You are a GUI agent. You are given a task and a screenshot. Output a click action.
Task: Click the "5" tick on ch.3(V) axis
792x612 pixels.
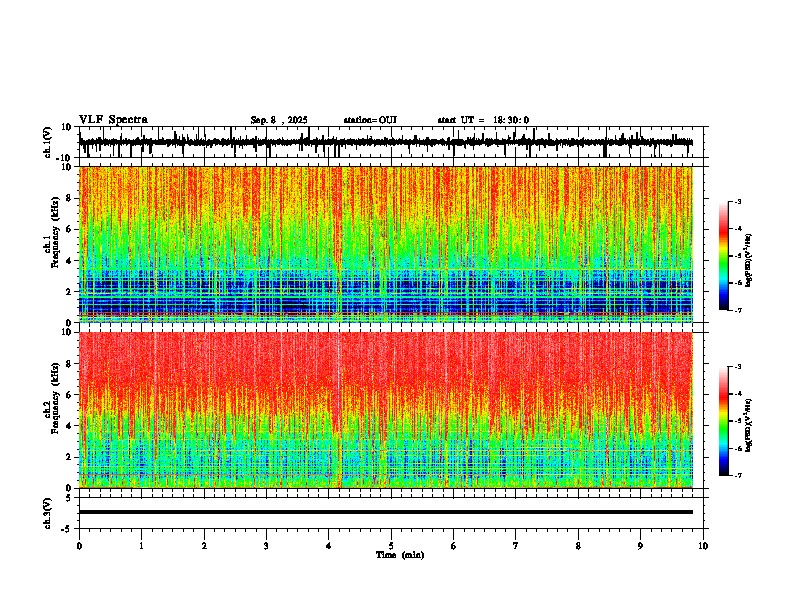(x=69, y=497)
